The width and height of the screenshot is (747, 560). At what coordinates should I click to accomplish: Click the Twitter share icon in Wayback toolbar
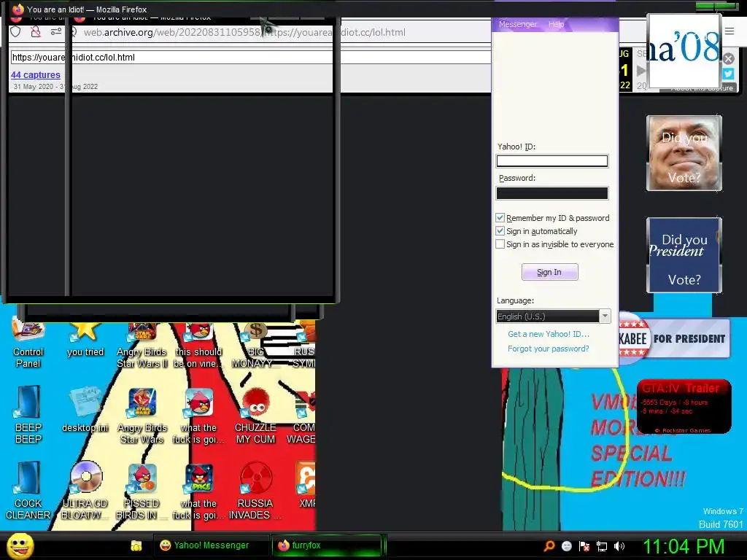(729, 74)
